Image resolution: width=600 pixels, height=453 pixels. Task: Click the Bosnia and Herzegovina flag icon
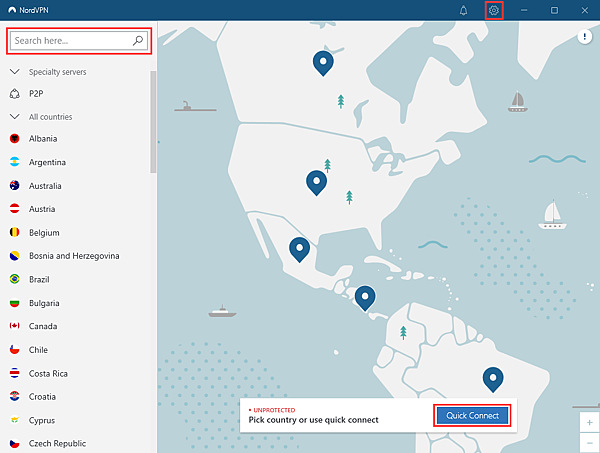coord(15,256)
